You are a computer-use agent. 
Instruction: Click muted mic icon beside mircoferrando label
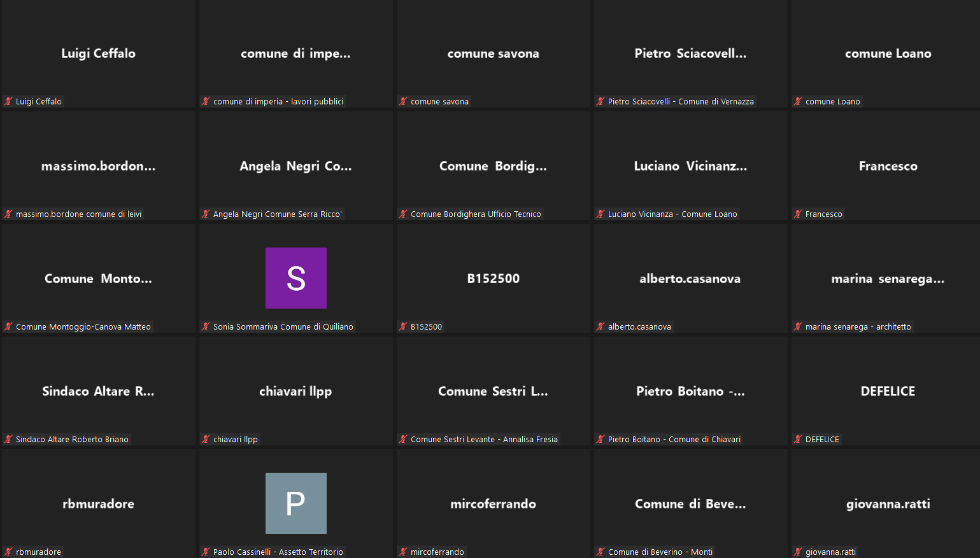[403, 552]
